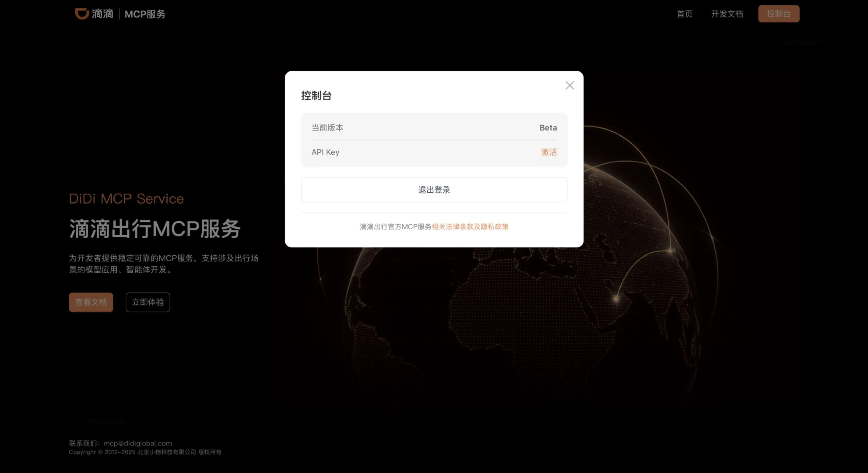Open the 相关法律条款及隐私政策 link
This screenshot has width=868, height=473.
click(x=470, y=227)
